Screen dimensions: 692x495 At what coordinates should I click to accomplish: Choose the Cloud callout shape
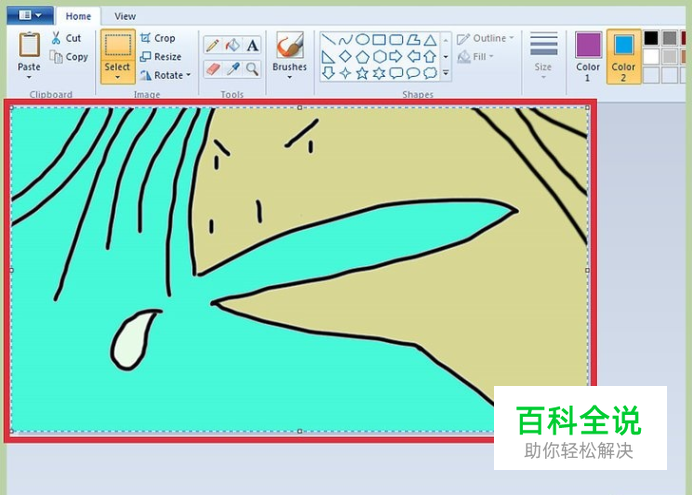(x=430, y=73)
